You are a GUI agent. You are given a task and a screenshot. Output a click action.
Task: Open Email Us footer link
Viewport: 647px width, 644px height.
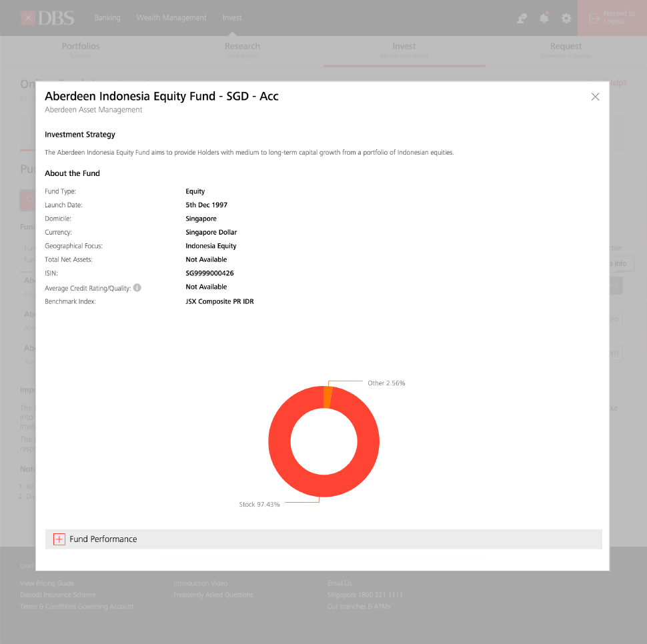click(340, 583)
